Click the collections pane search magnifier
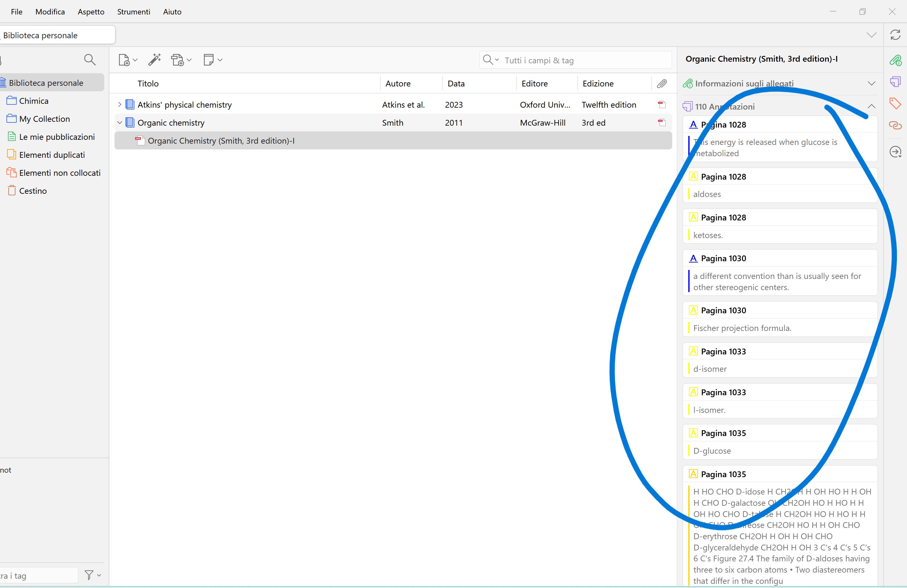The height and width of the screenshot is (588, 907). click(89, 60)
